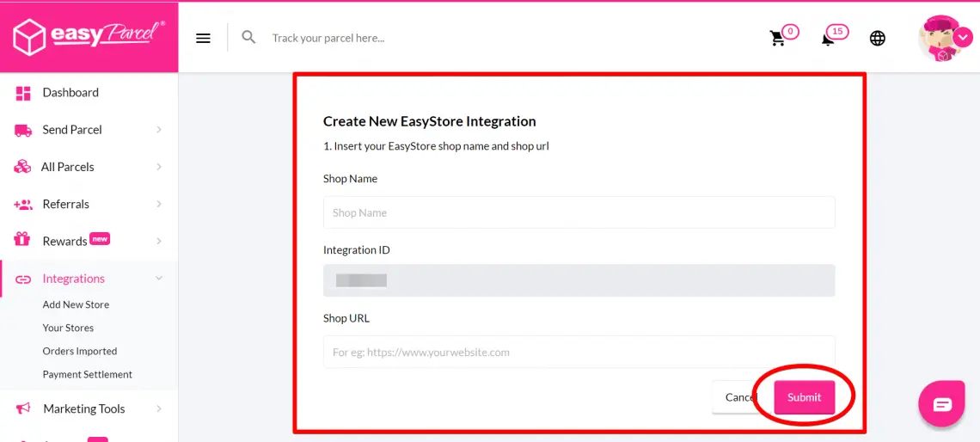This screenshot has width=980, height=442.
Task: Open Add New Store
Action: click(x=76, y=304)
